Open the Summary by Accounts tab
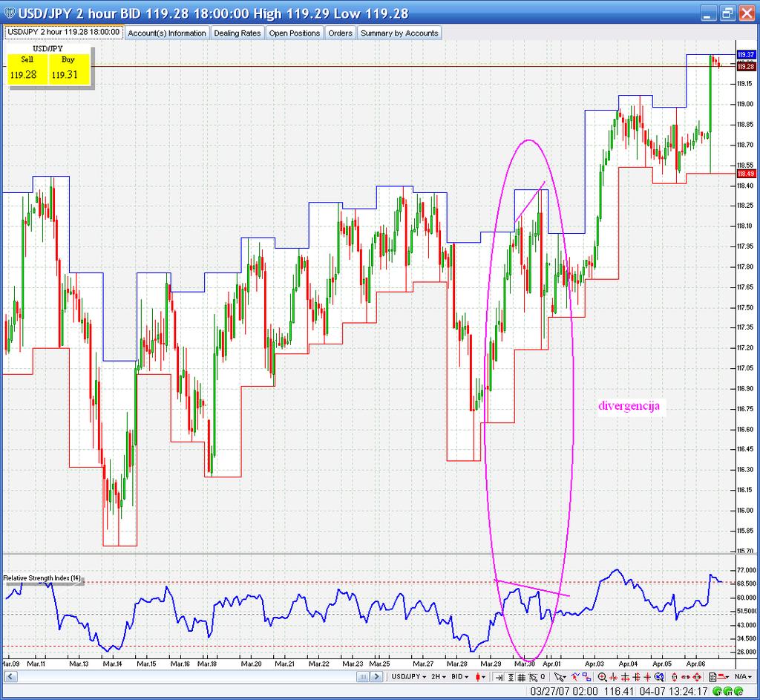760x700 pixels. click(399, 33)
